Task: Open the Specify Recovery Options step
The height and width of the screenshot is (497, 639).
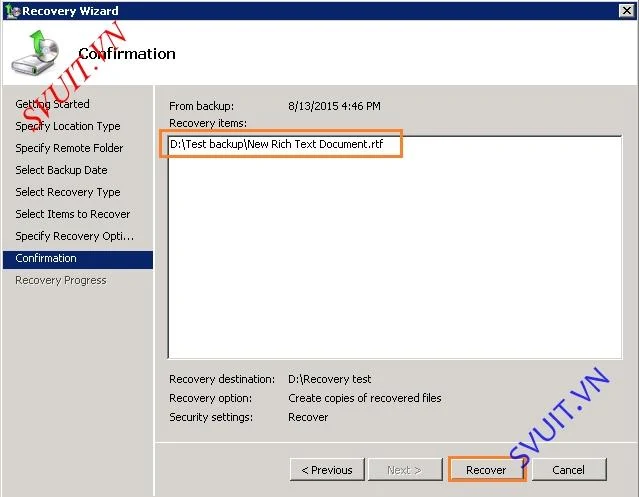Action: pyautogui.click(x=75, y=236)
